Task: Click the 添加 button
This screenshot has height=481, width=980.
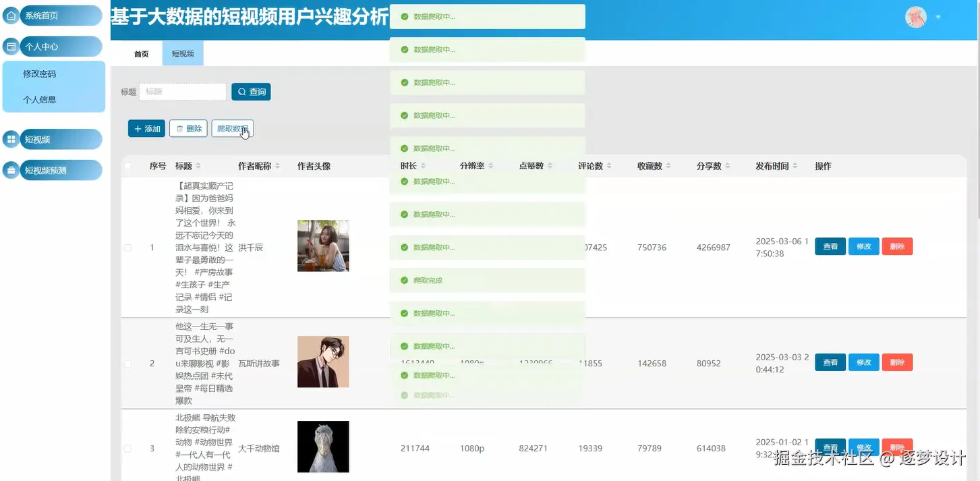Action: coord(146,128)
